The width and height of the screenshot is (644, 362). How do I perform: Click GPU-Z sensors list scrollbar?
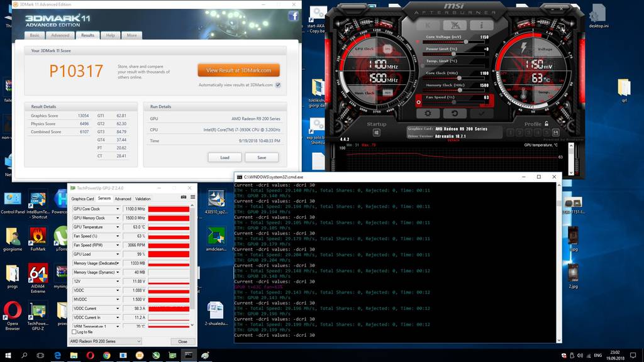tap(192, 265)
